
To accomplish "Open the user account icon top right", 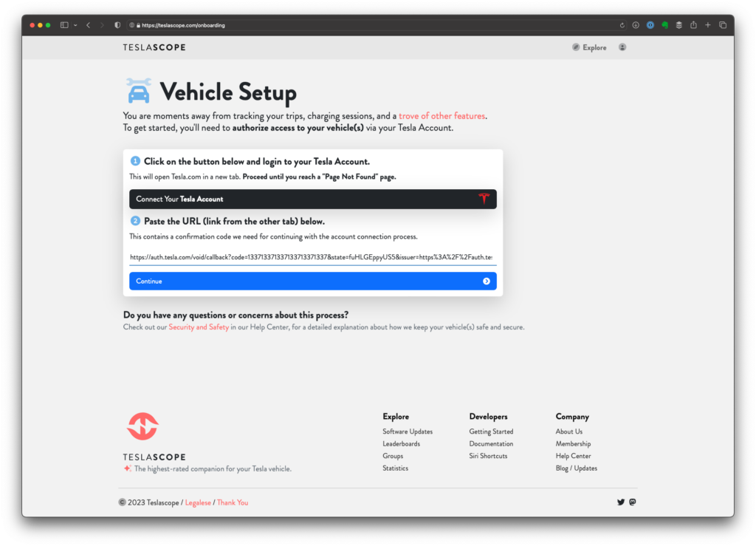I will click(x=622, y=47).
